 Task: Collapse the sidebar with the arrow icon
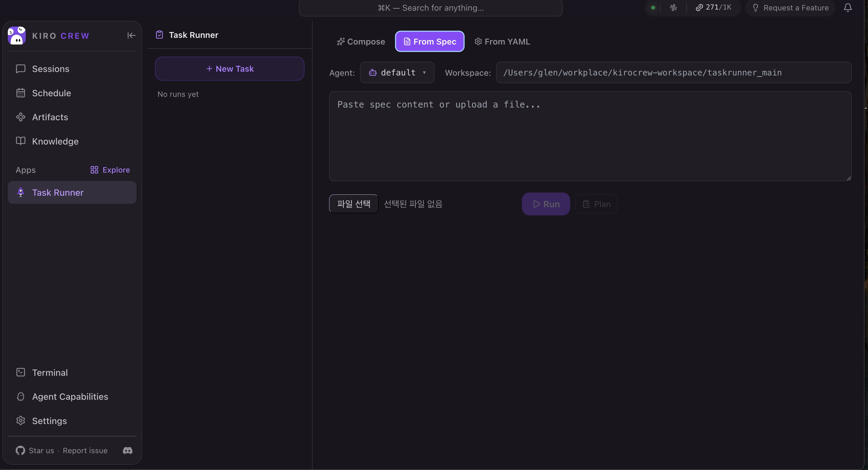[x=131, y=35]
